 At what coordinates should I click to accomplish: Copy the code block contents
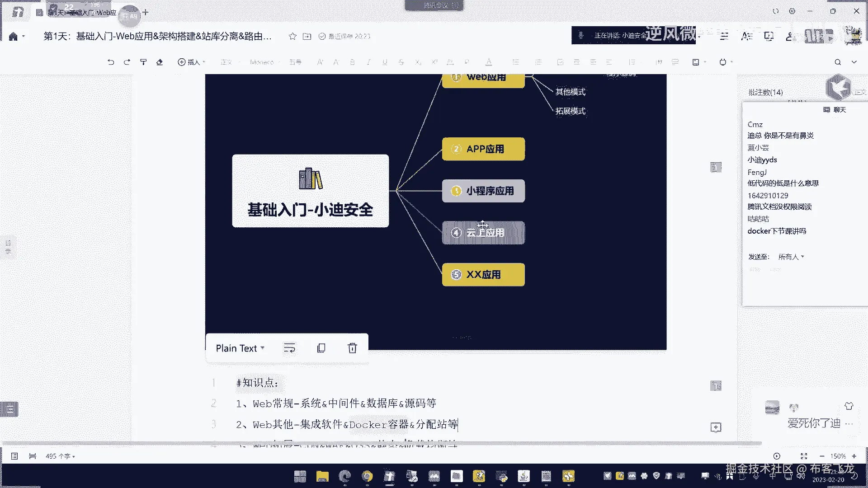(x=321, y=348)
